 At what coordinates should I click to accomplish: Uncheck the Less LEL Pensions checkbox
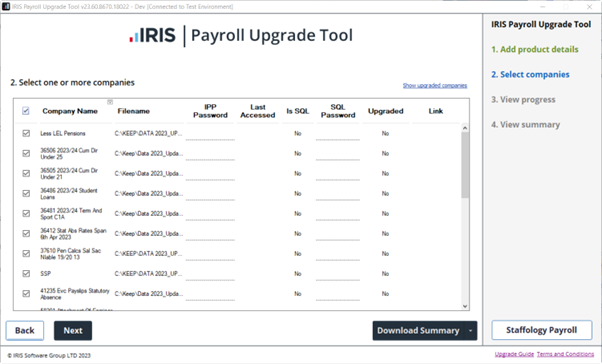26,133
